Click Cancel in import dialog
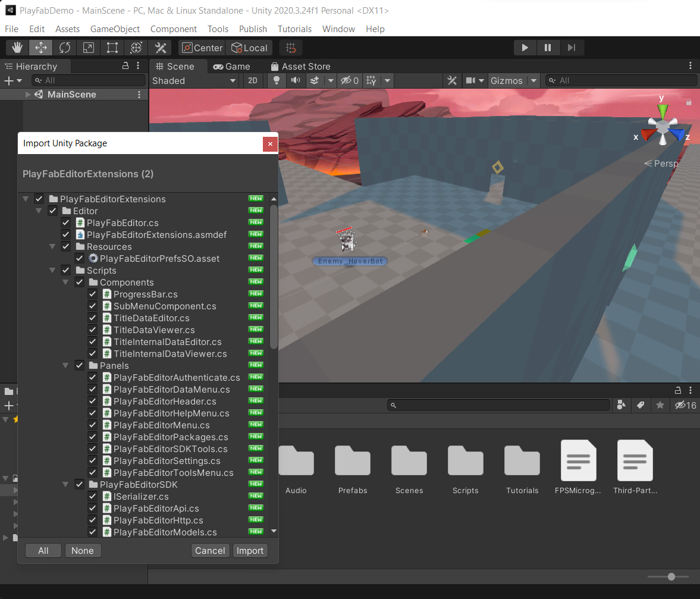This screenshot has width=700, height=599. pos(211,551)
